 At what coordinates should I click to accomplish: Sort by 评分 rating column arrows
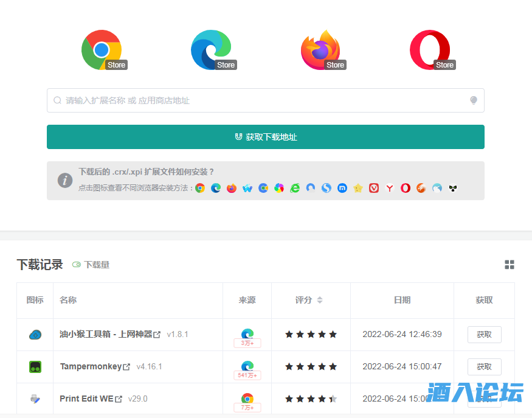coord(320,300)
